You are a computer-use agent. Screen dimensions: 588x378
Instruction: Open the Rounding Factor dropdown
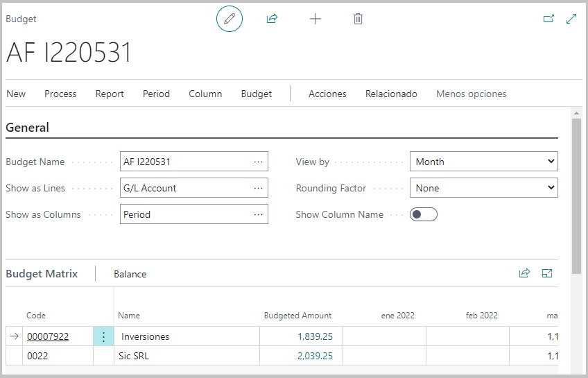pos(484,187)
